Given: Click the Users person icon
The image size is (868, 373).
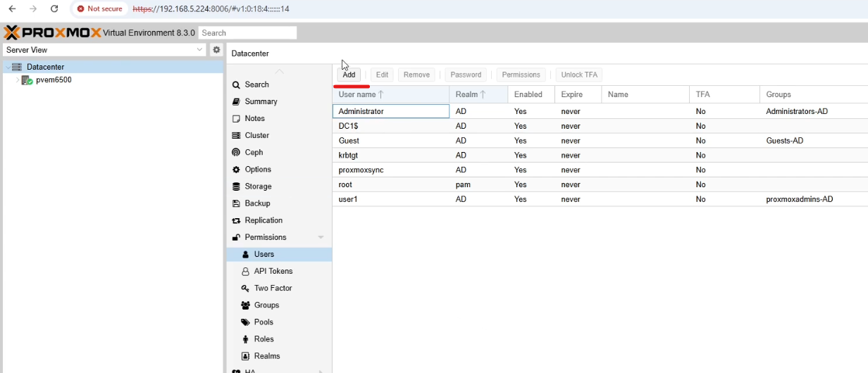Looking at the screenshot, I should point(245,254).
